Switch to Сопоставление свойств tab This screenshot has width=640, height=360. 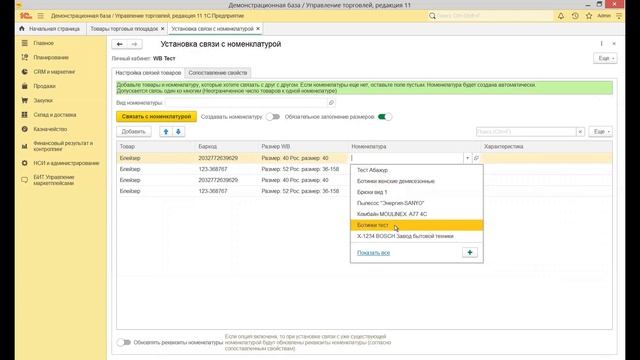tap(218, 73)
